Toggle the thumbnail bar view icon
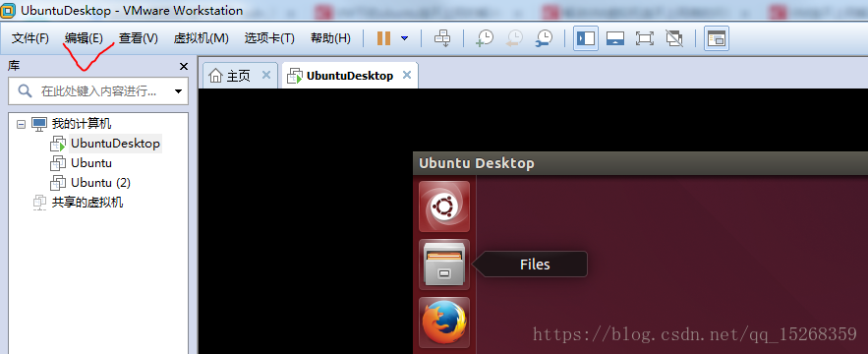 tap(615, 38)
